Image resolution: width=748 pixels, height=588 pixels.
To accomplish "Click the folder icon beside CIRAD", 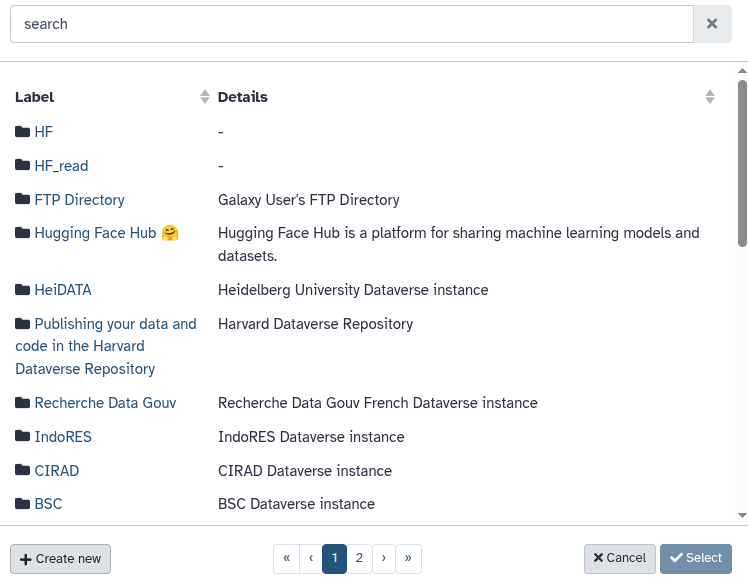I will (22, 470).
